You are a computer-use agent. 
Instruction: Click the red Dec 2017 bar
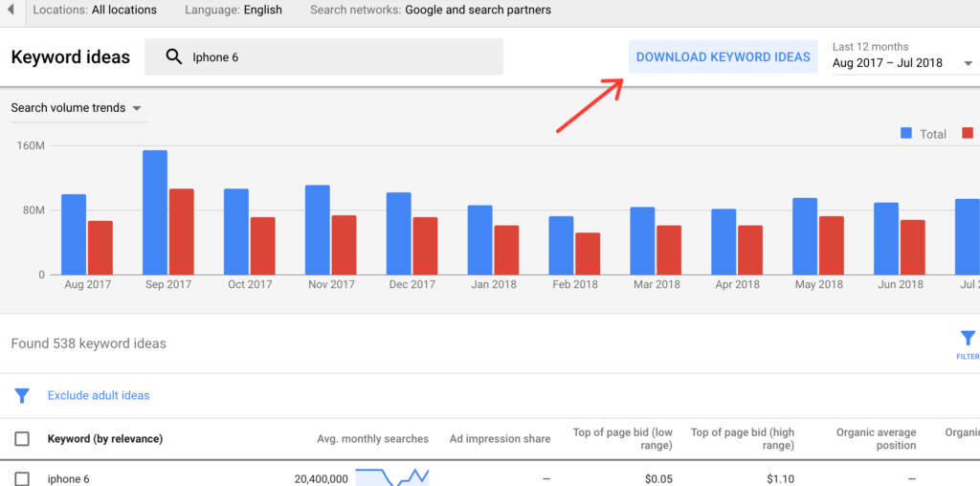pos(425,246)
